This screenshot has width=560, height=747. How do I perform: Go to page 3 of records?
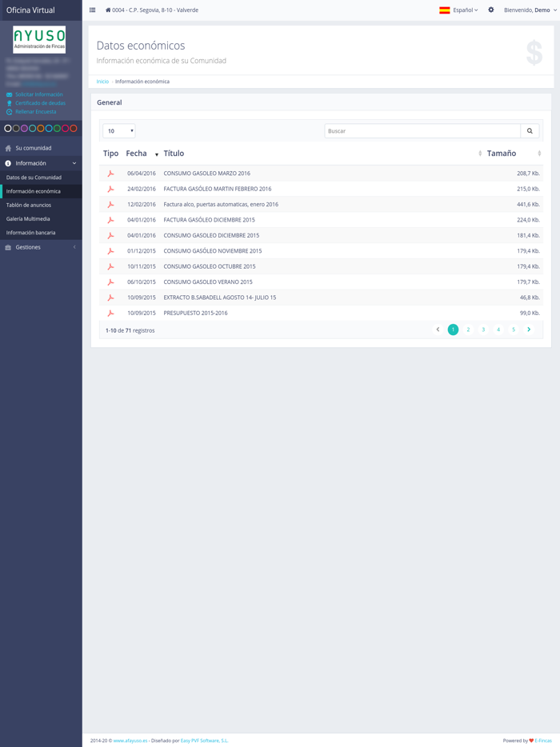tap(483, 330)
